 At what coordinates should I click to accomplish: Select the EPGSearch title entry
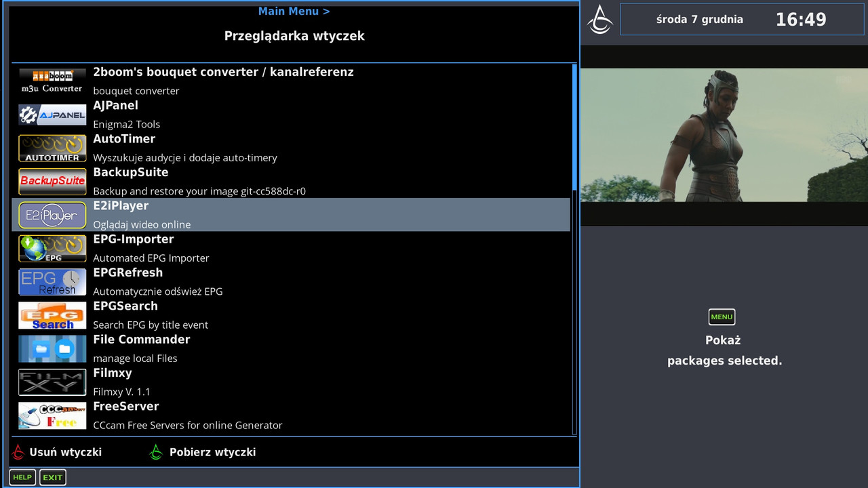point(125,306)
